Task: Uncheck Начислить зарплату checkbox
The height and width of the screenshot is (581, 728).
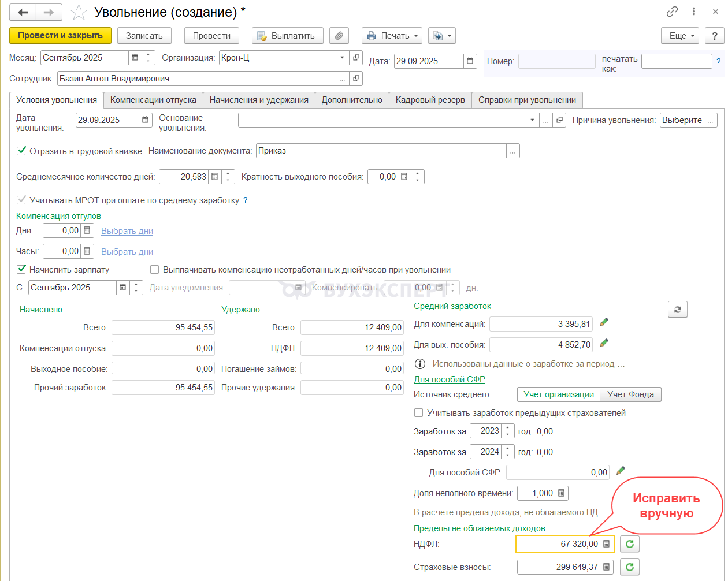Action: [x=21, y=269]
